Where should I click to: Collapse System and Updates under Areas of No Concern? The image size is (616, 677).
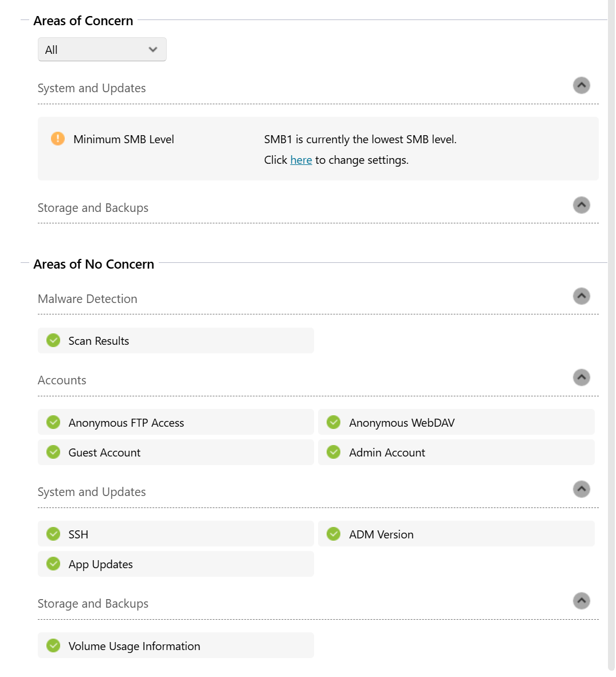[581, 489]
